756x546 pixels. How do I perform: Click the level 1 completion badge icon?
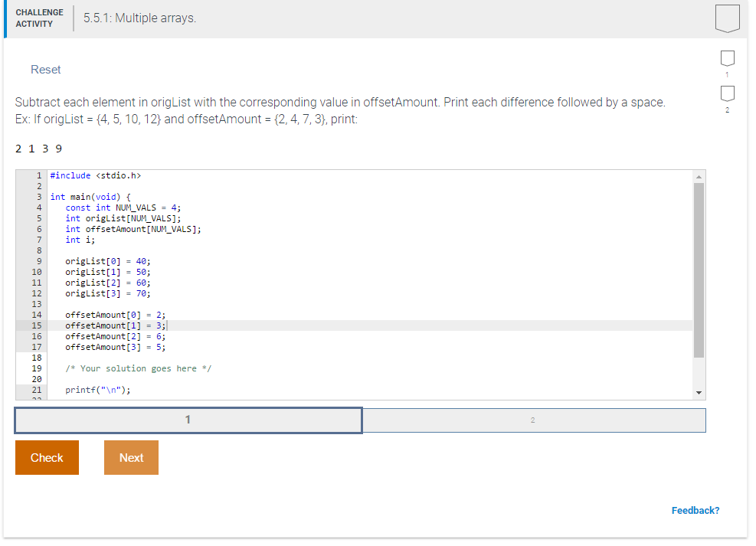click(x=727, y=58)
